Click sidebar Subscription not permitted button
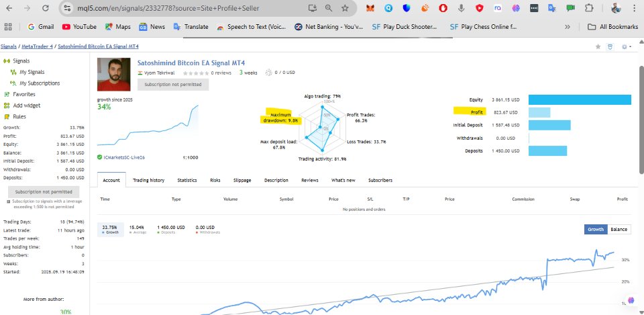This screenshot has width=644, height=315. pyautogui.click(x=44, y=191)
